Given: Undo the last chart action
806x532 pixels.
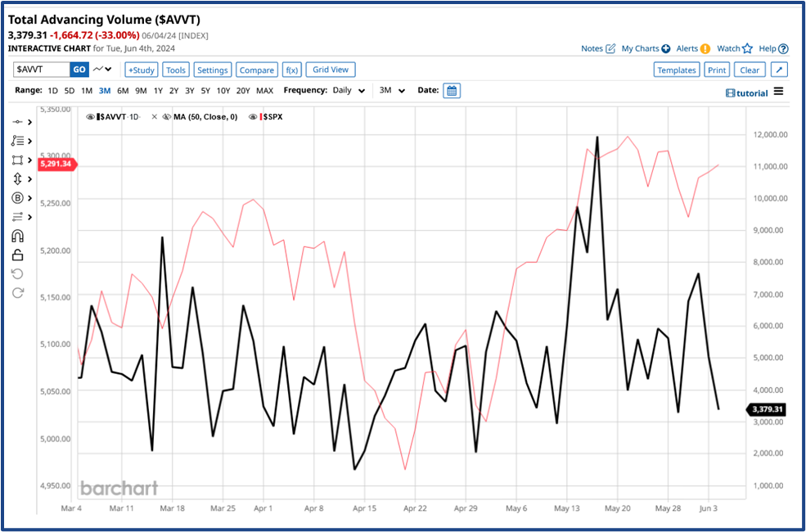Looking at the screenshot, I should [18, 273].
